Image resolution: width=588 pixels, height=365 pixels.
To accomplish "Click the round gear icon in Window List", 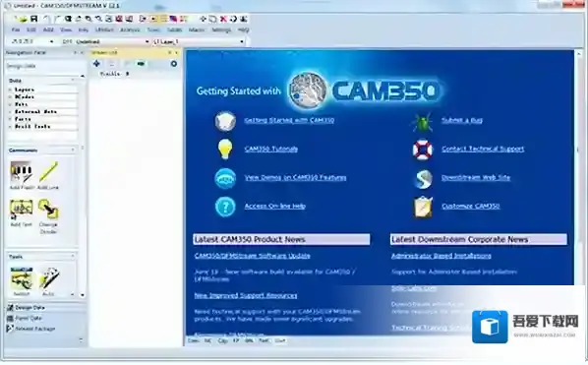I will tap(174, 64).
